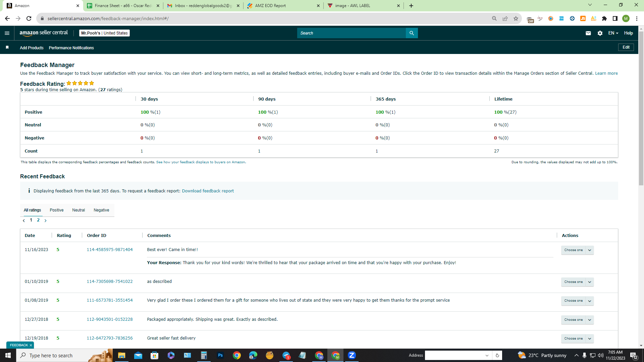Select the Positive ratings tab
The image size is (644, 362).
[x=57, y=210]
